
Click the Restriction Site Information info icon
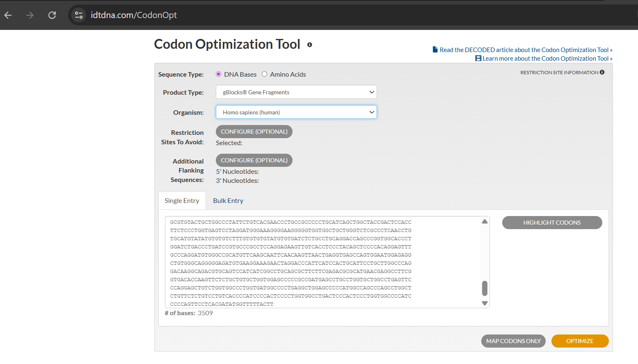pyautogui.click(x=602, y=72)
